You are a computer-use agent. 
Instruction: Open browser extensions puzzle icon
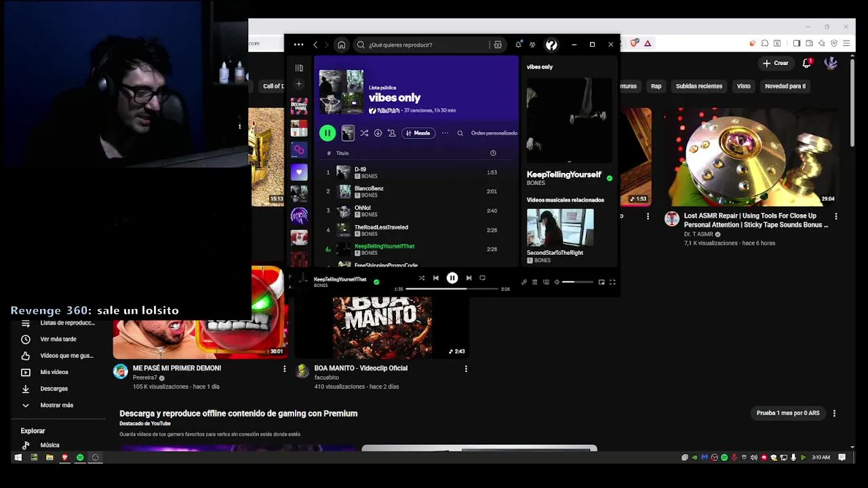pos(765,43)
